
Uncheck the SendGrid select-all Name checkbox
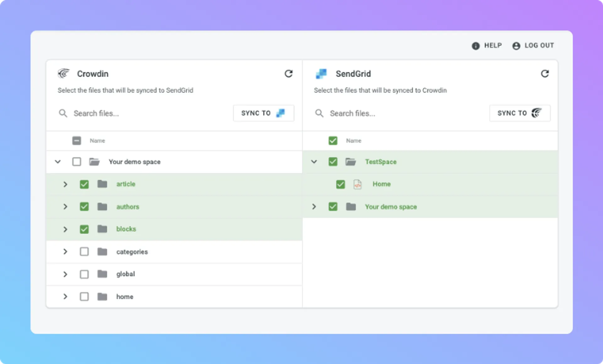(333, 140)
